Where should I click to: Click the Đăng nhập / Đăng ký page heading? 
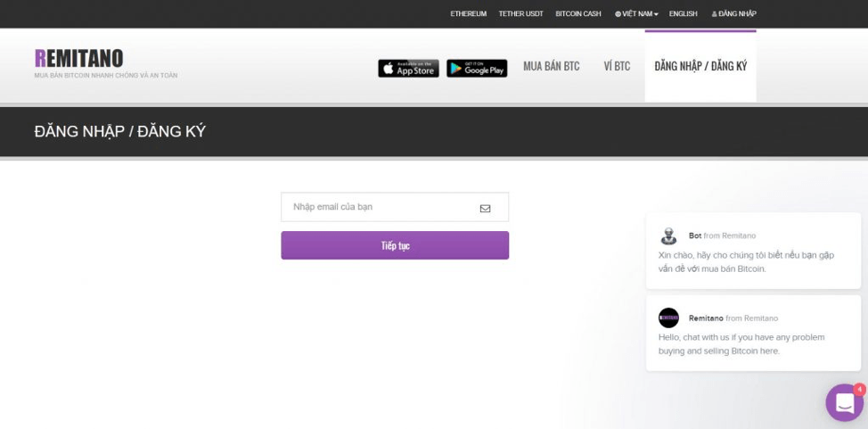click(119, 131)
